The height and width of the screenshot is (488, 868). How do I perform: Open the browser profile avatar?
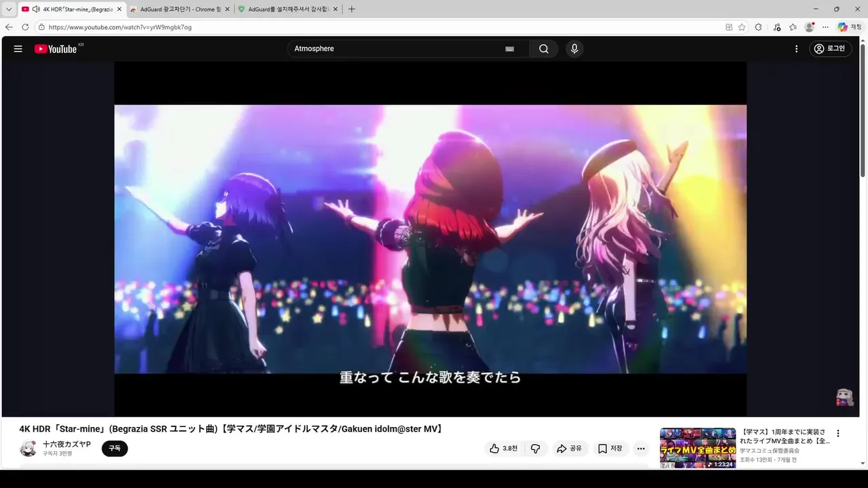coord(809,27)
